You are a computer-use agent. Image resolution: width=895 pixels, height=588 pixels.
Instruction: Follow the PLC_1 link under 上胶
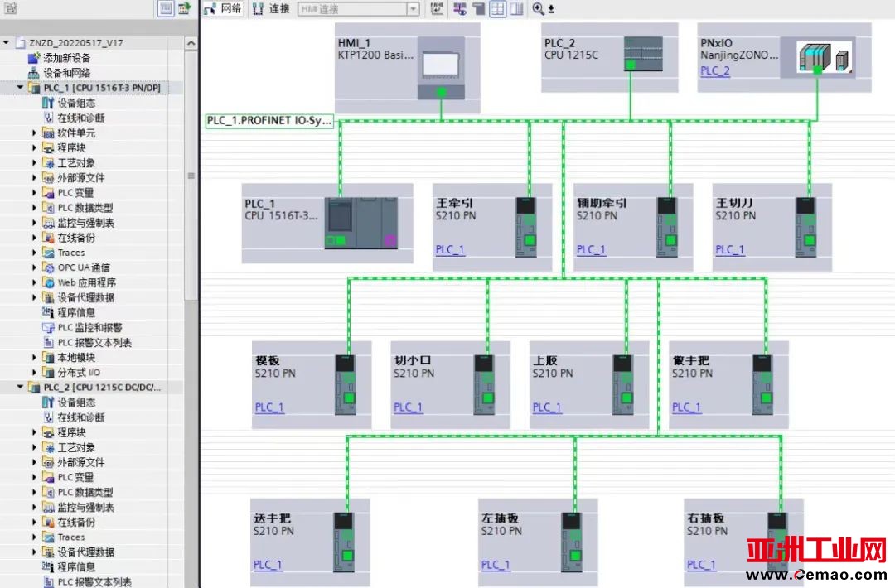[x=547, y=407]
